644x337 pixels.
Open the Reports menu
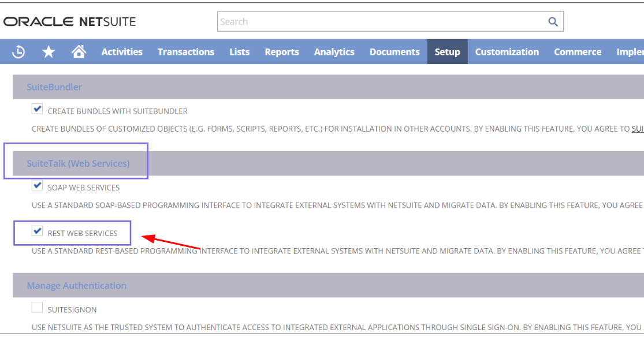[282, 52]
